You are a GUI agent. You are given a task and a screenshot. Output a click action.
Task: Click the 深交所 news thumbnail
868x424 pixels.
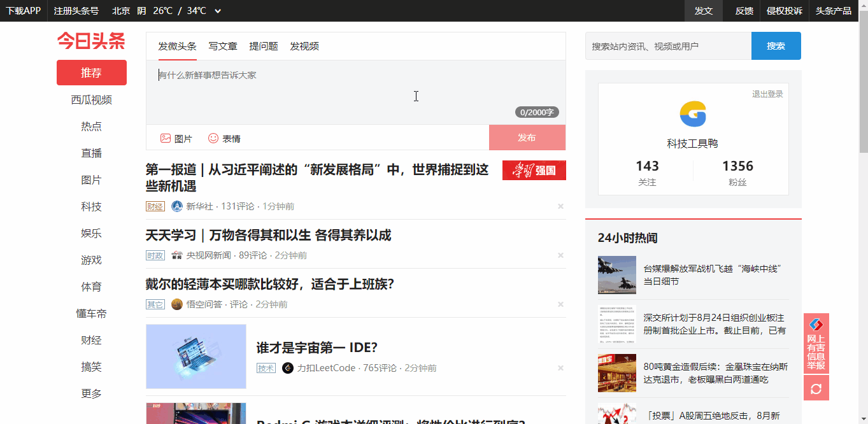click(617, 324)
